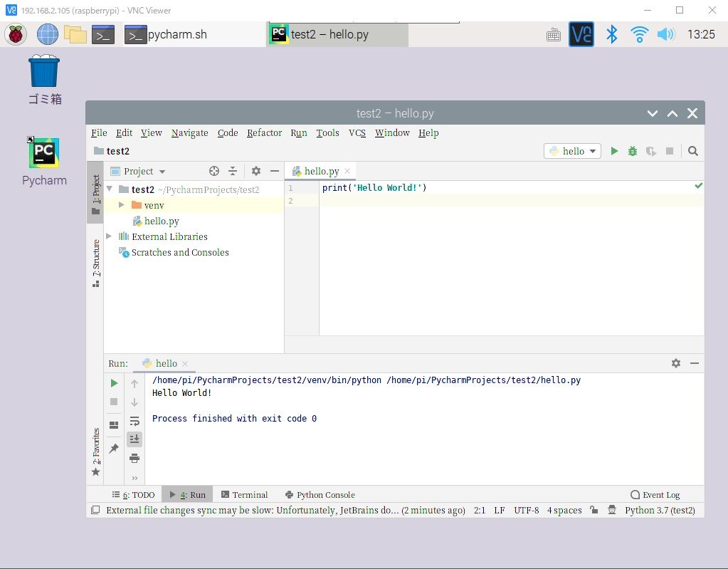Change line separator LF in status bar
The image size is (728, 569).
click(499, 510)
